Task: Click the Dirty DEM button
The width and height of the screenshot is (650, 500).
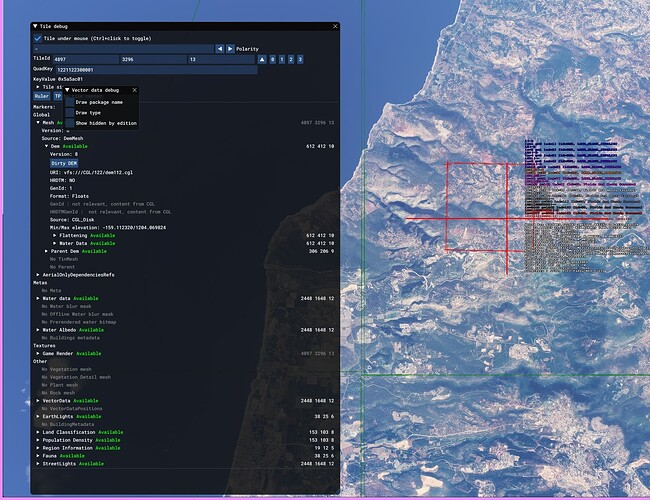Action: point(64,163)
